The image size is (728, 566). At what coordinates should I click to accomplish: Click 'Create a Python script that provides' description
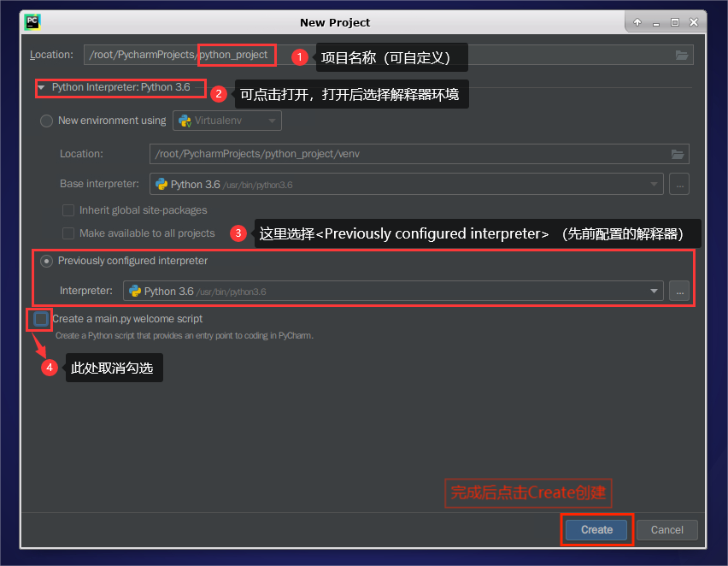185,335
